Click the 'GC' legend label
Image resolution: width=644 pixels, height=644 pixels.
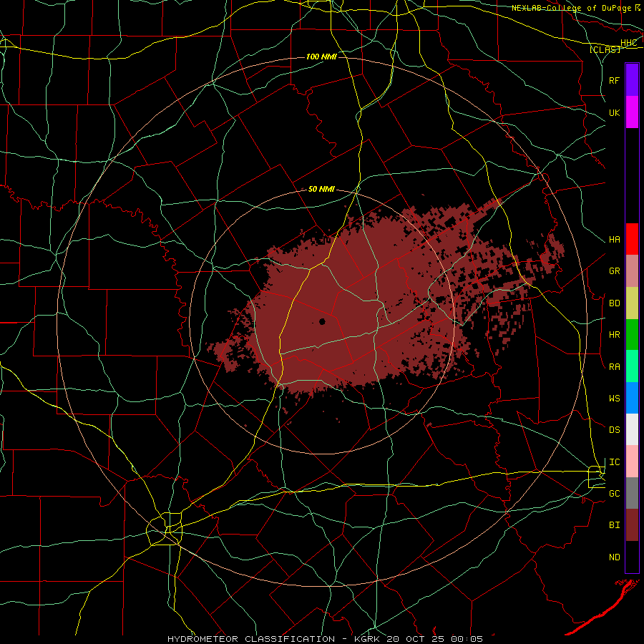click(x=615, y=494)
